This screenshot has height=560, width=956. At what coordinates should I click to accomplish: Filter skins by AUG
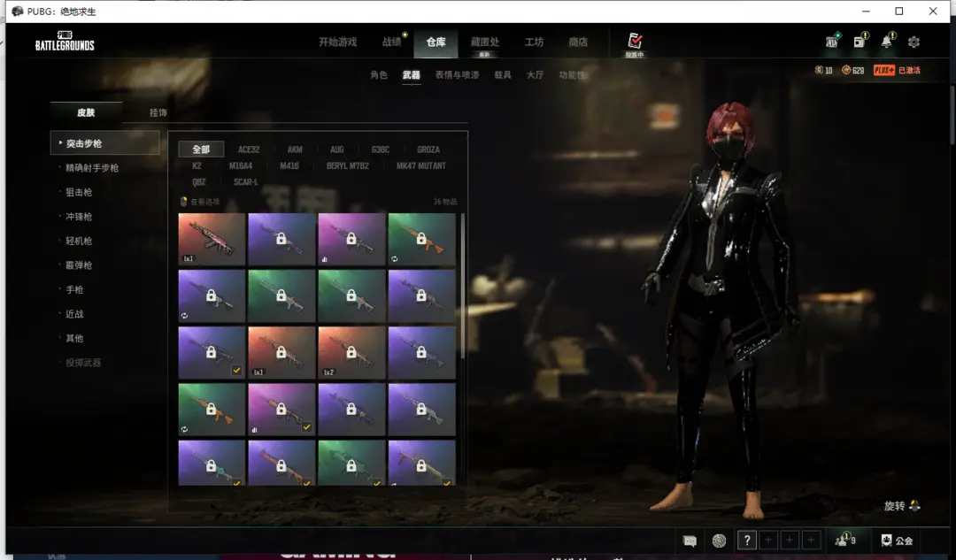[337, 150]
